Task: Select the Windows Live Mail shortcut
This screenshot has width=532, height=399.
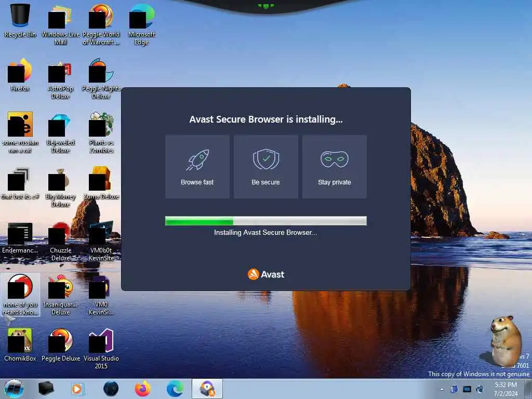Action: click(60, 24)
